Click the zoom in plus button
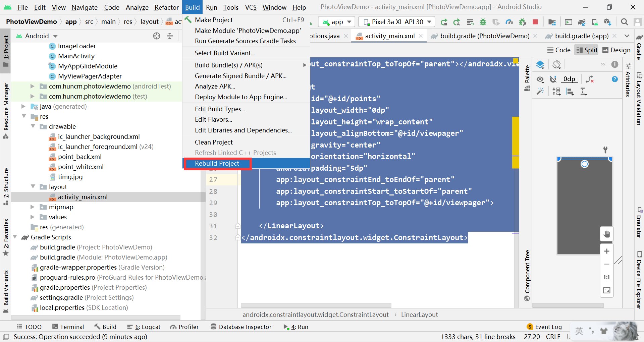644x342 pixels. (607, 251)
